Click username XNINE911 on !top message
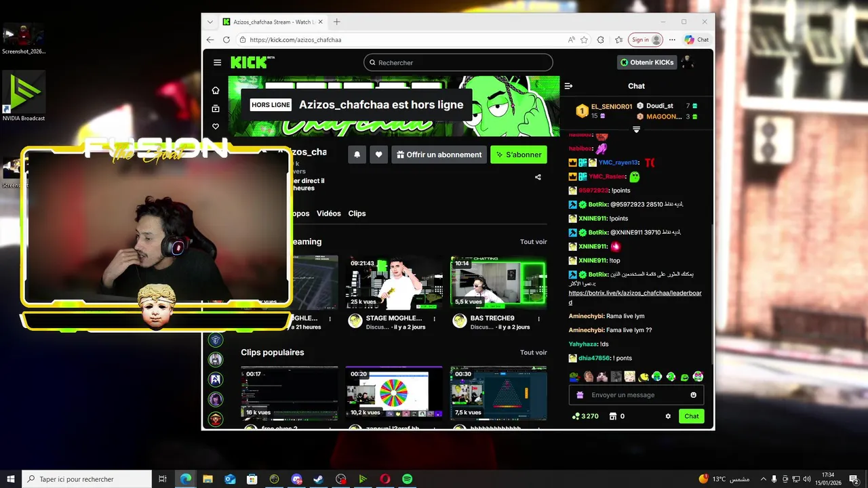Screen dimensions: 868x488 593,260
